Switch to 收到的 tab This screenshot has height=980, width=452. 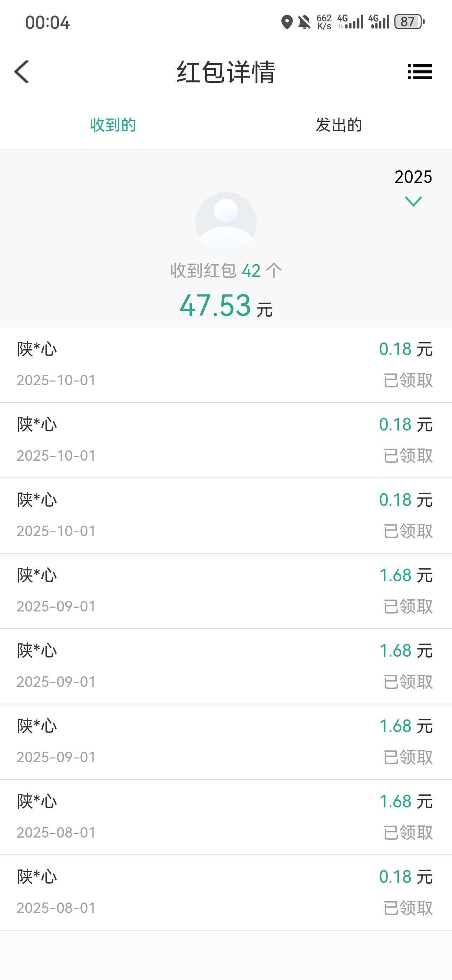[113, 125]
